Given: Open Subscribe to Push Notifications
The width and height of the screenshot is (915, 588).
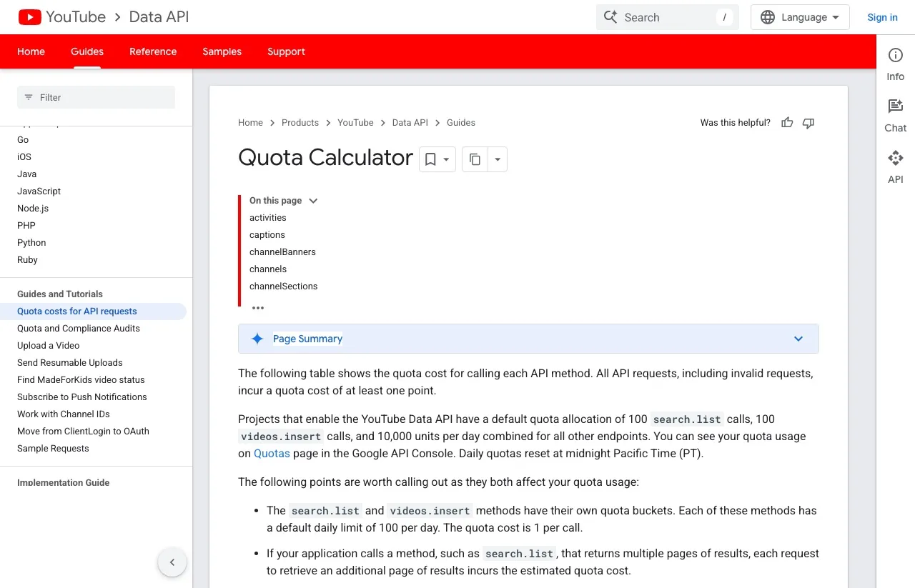Looking at the screenshot, I should click(82, 397).
